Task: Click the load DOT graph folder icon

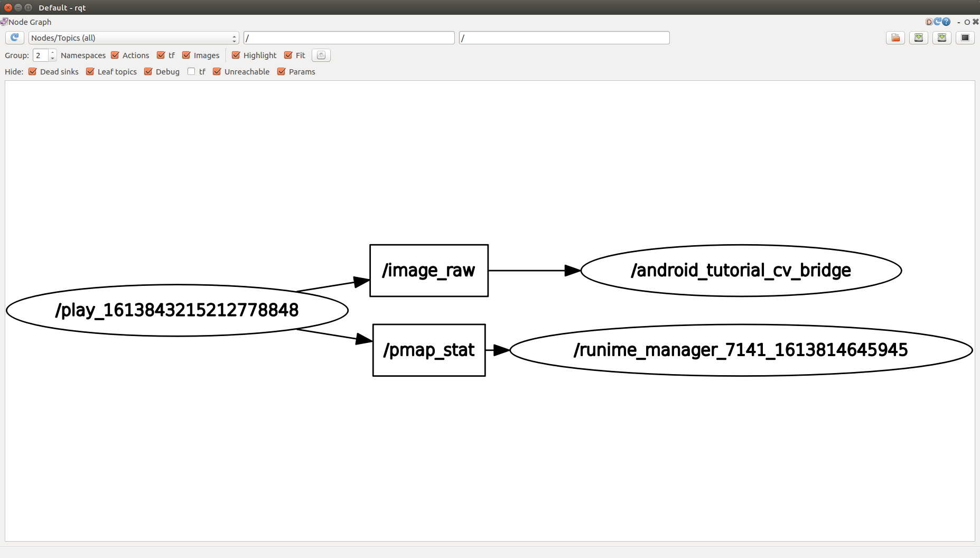Action: pyautogui.click(x=895, y=38)
